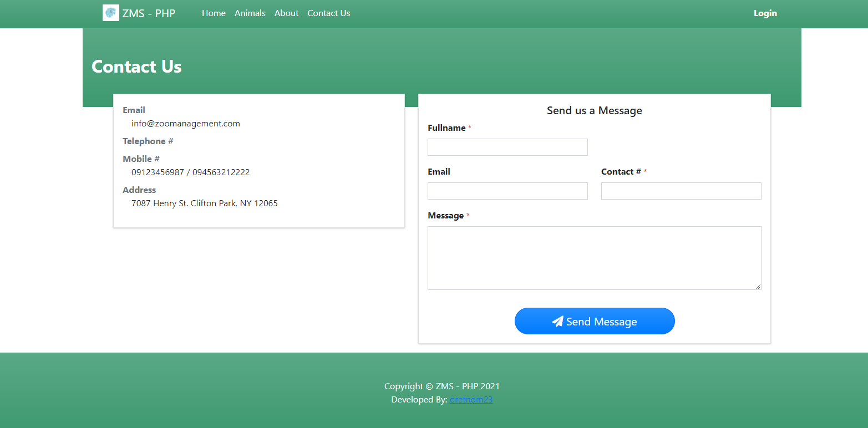Click the Send us a Message heading
Screen dimensions: 868x428
594,110
